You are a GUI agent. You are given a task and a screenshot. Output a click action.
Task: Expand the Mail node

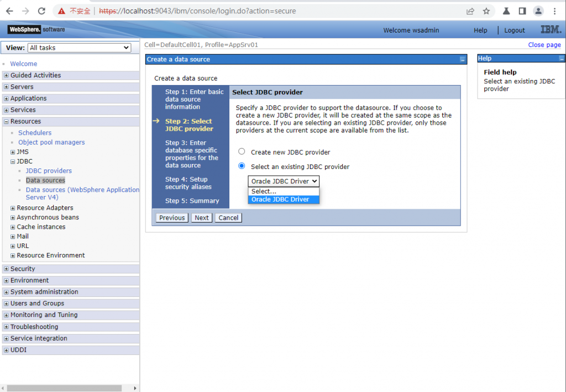pos(13,236)
